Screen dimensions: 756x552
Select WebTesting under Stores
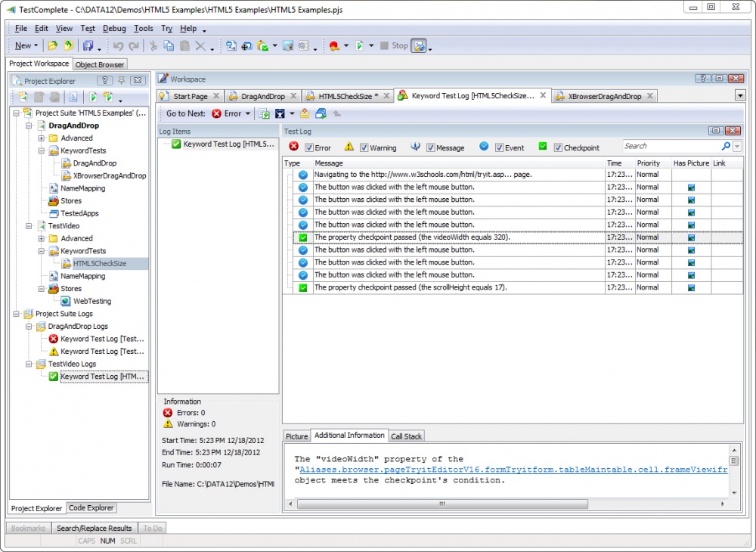[x=91, y=301]
